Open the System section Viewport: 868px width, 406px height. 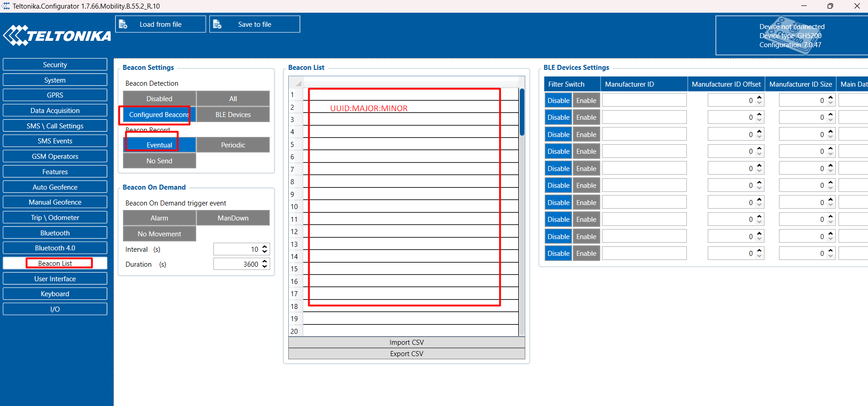coord(55,80)
